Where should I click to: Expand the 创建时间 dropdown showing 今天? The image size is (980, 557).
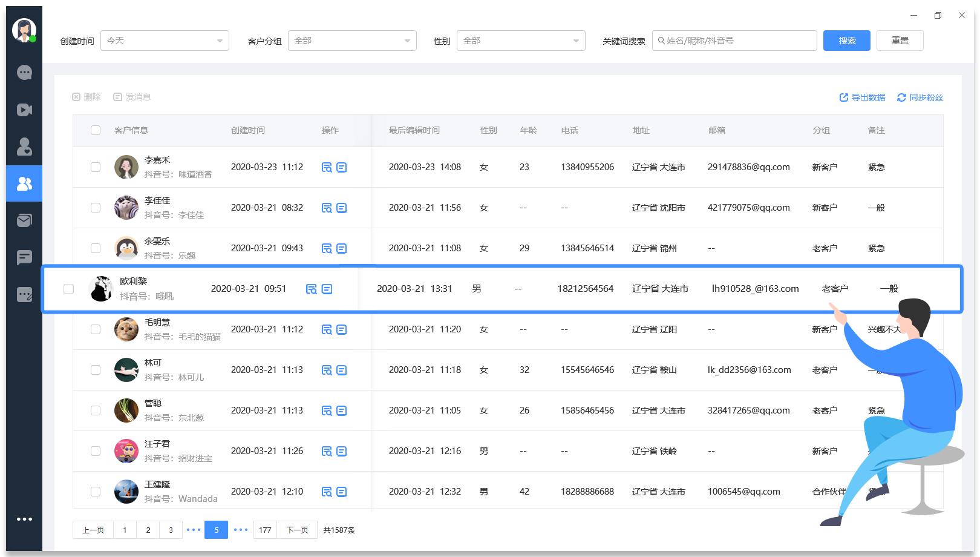(165, 41)
